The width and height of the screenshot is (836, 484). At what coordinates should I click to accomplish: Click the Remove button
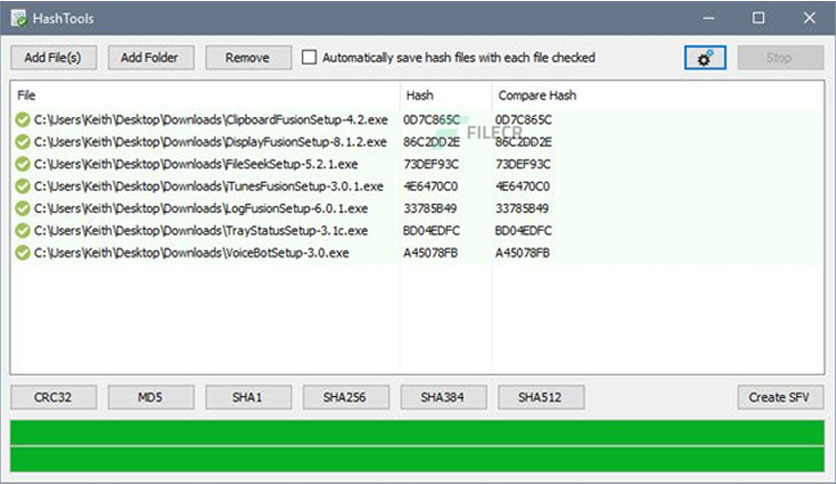pos(248,58)
